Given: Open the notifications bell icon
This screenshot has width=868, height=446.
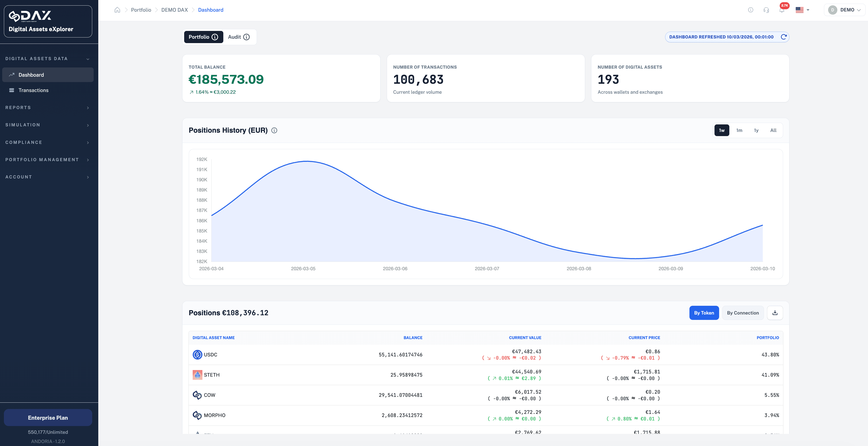Looking at the screenshot, I should point(782,10).
